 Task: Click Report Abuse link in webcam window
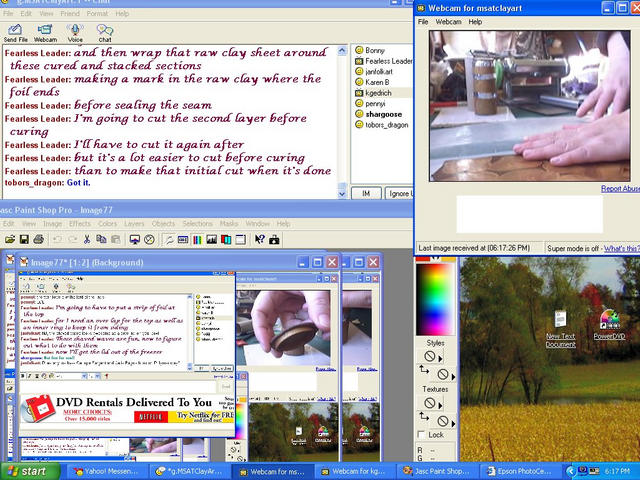(x=620, y=189)
